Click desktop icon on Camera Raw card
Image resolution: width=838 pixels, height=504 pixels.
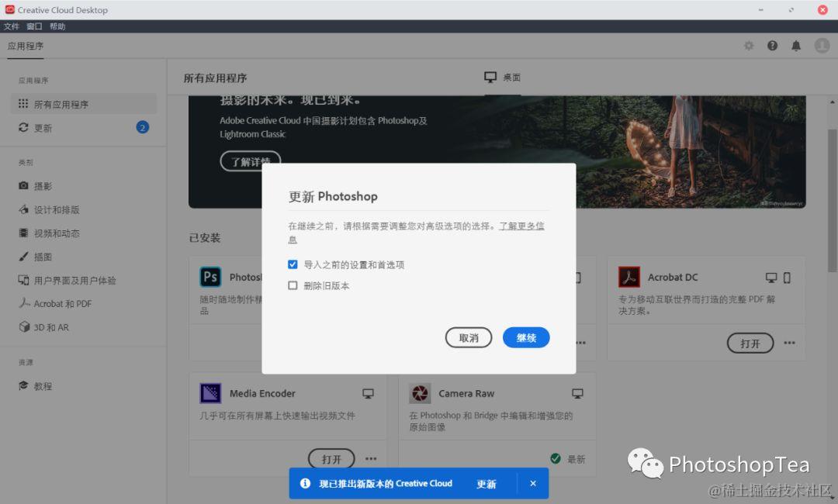[x=577, y=393]
